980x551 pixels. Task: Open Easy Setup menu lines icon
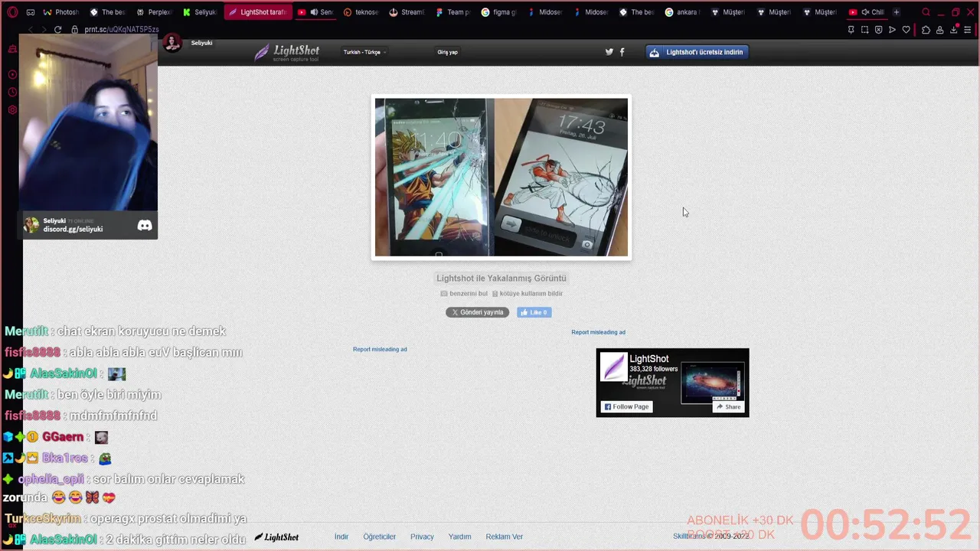pos(968,30)
